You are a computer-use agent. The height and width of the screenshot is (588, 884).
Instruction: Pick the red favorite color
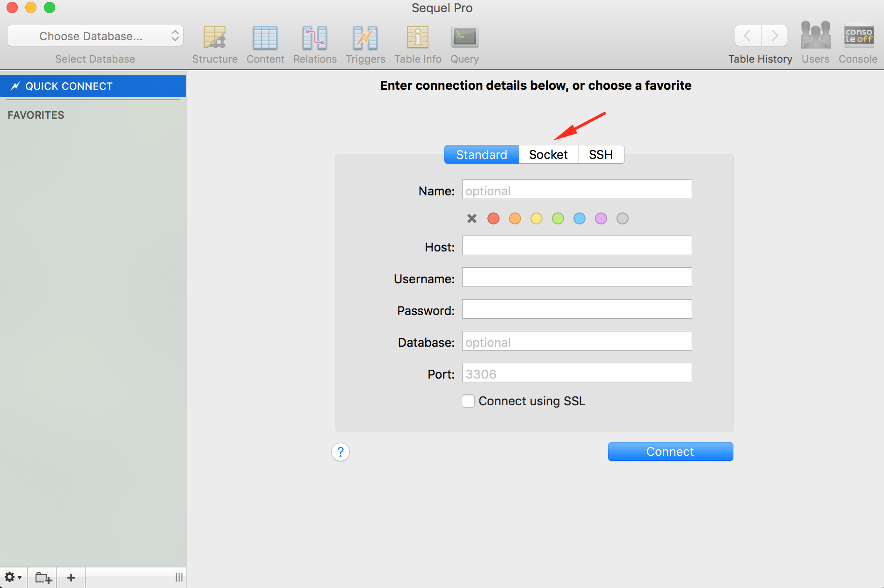click(x=493, y=218)
